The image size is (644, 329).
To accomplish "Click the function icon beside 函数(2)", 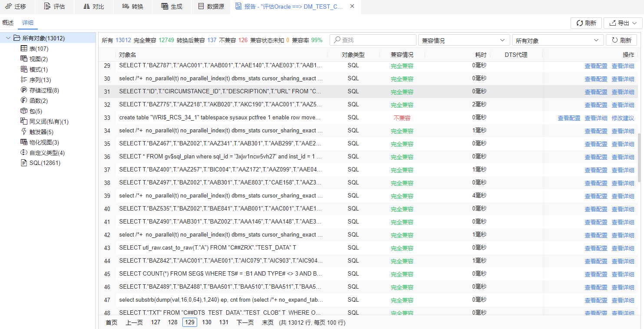I will [24, 101].
